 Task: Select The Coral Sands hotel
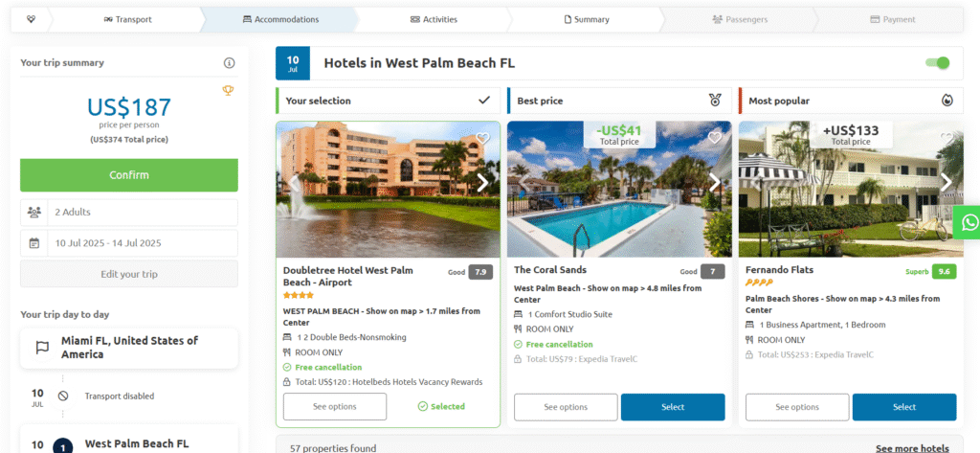[x=673, y=407]
